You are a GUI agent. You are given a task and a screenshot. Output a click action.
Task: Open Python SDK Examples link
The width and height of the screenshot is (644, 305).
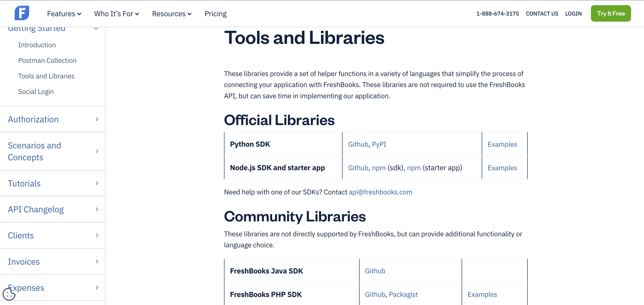pos(502,144)
